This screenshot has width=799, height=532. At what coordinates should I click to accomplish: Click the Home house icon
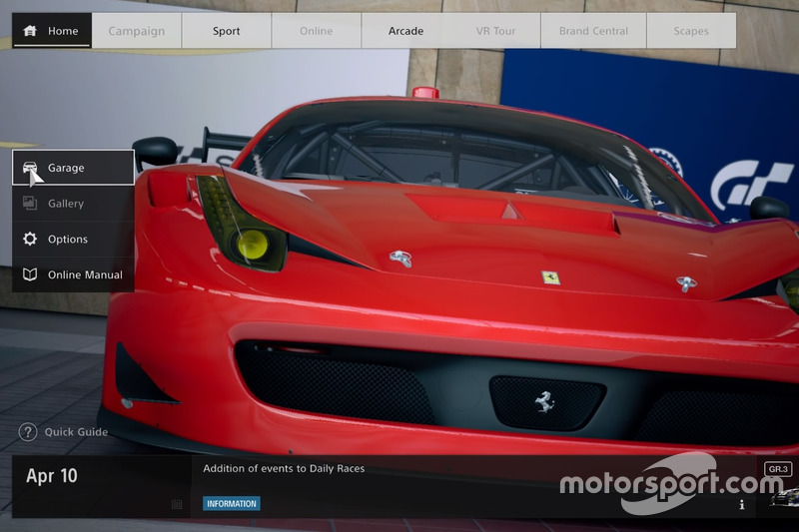[x=30, y=31]
